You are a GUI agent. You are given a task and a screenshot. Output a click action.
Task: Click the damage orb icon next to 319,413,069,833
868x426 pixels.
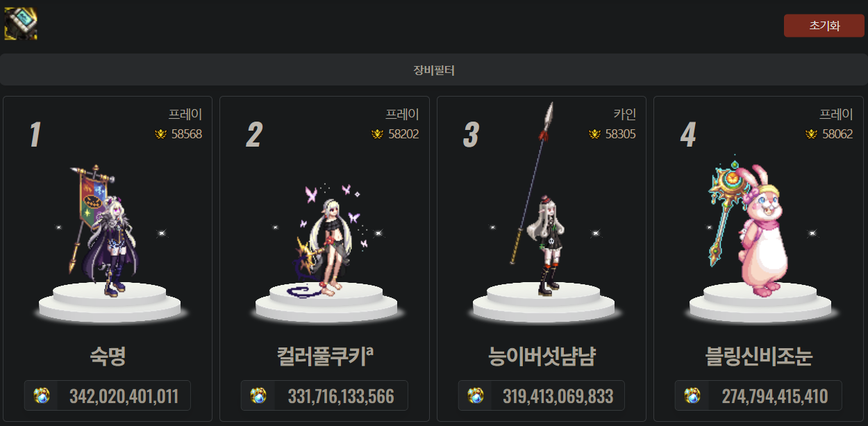[476, 396]
